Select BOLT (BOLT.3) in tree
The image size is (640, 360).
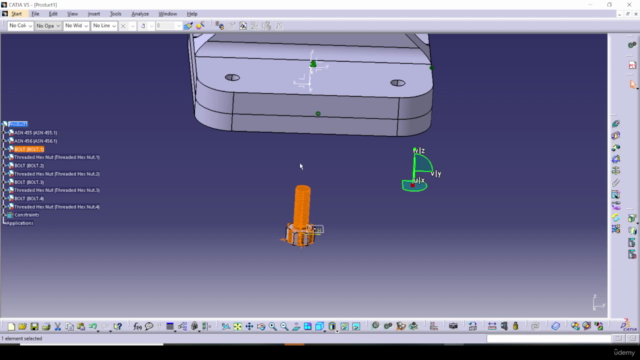[29, 182]
